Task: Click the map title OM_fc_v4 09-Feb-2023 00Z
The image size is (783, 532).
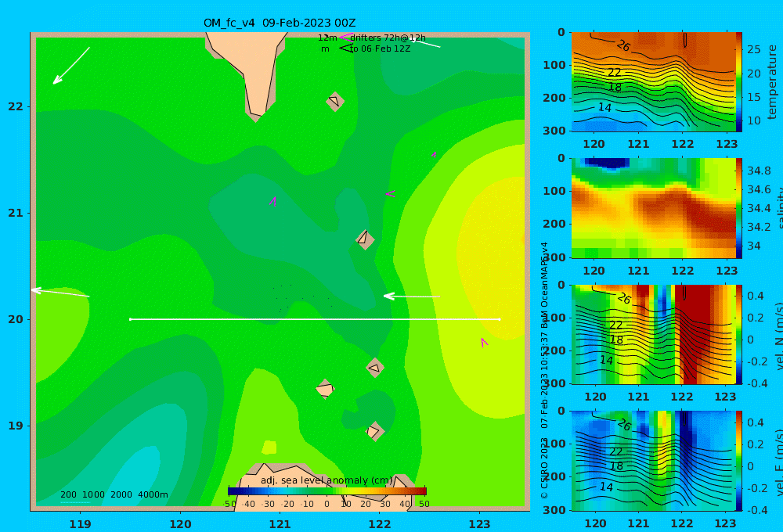Action: pos(280,23)
